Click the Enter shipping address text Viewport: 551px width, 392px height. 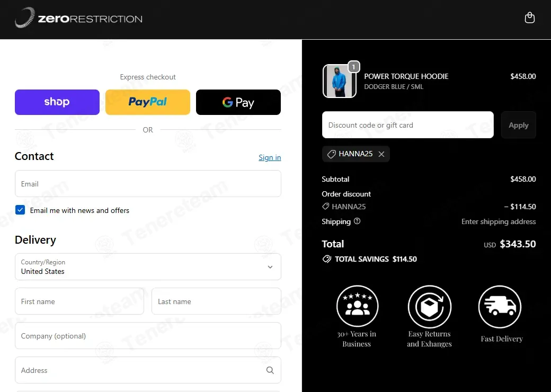coord(499,221)
